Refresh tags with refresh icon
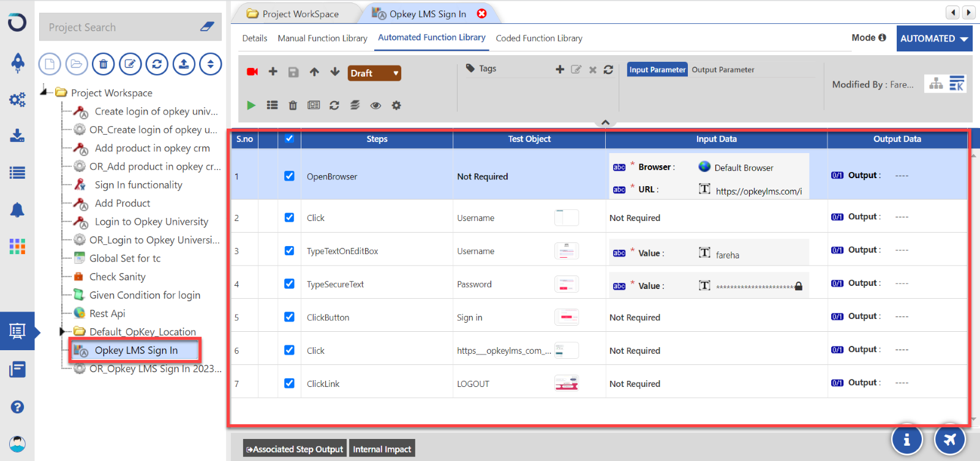980x461 pixels. [x=608, y=70]
